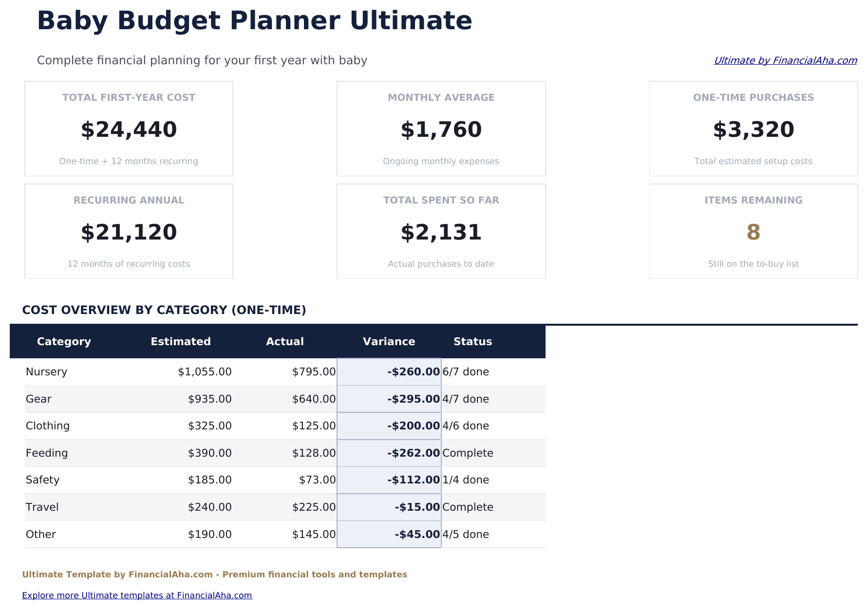This screenshot has height=610, width=868.
Task: Select the Clothing actual amount cell
Action: coord(314,425)
